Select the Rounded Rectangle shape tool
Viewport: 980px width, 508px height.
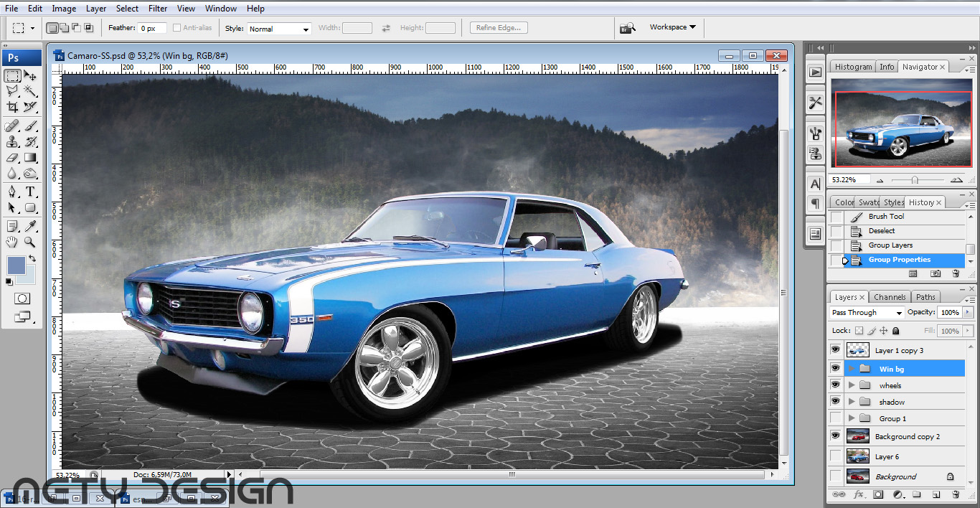coord(30,208)
